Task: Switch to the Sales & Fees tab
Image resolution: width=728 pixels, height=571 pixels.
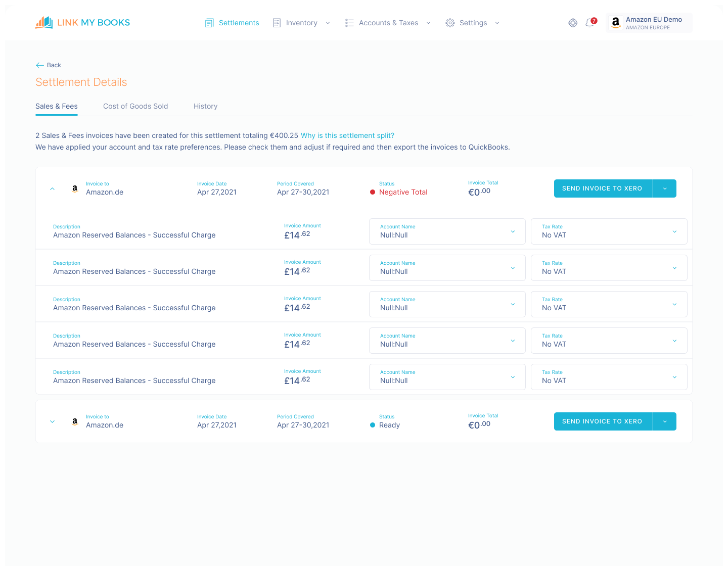Action: tap(57, 106)
